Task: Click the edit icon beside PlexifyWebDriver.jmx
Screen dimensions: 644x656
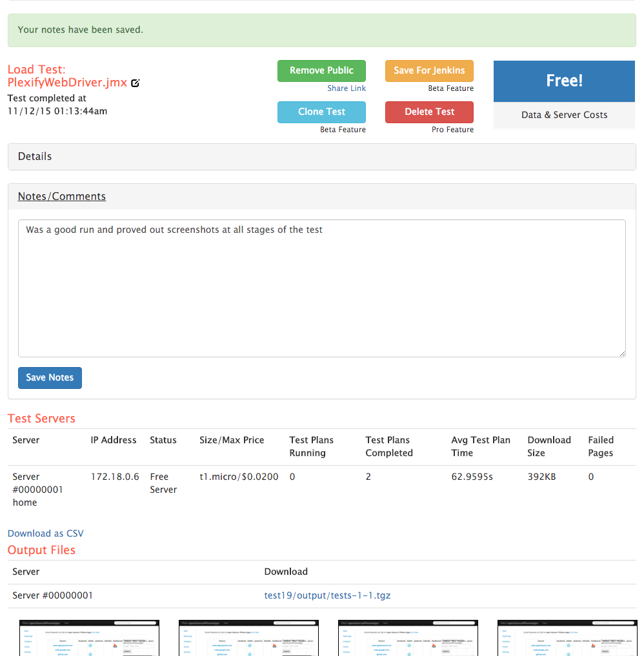Action: pyautogui.click(x=136, y=83)
